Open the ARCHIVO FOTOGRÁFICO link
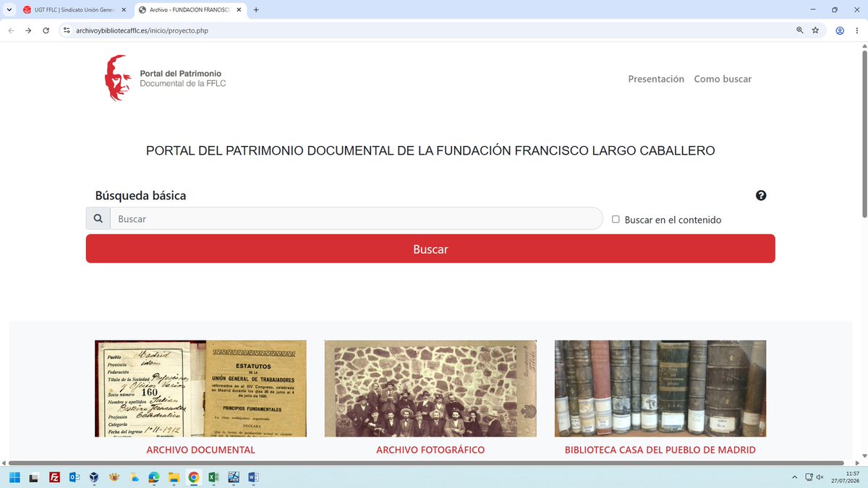 (430, 450)
